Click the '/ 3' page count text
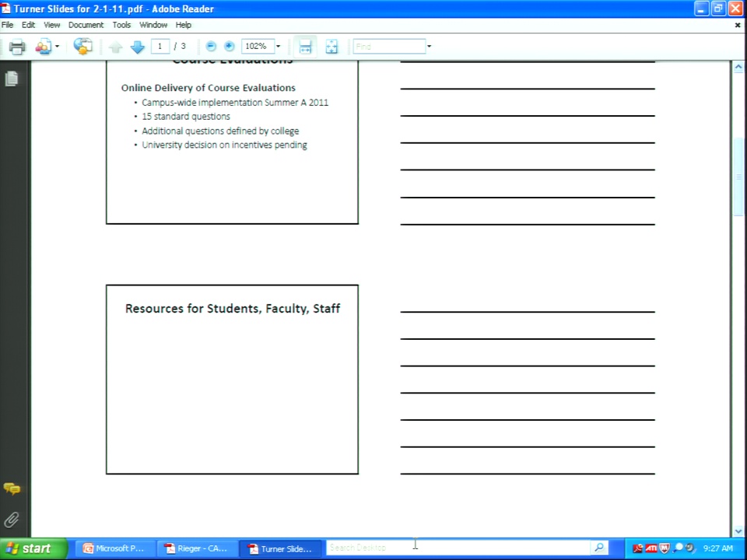 pyautogui.click(x=180, y=46)
